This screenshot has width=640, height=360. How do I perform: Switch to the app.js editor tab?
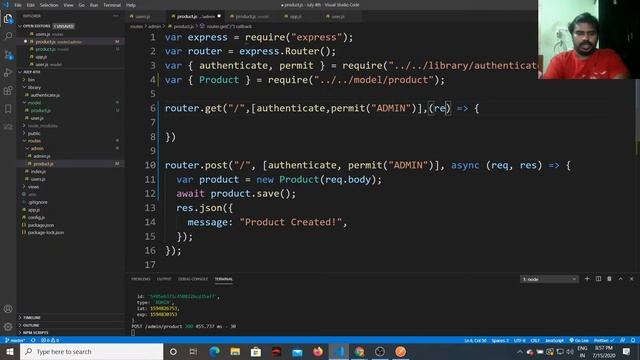coord(296,16)
